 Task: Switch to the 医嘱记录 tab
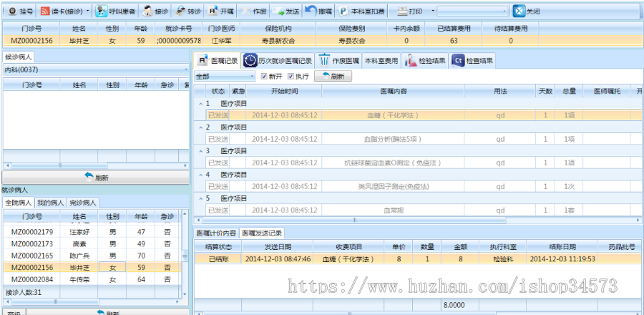[218, 61]
